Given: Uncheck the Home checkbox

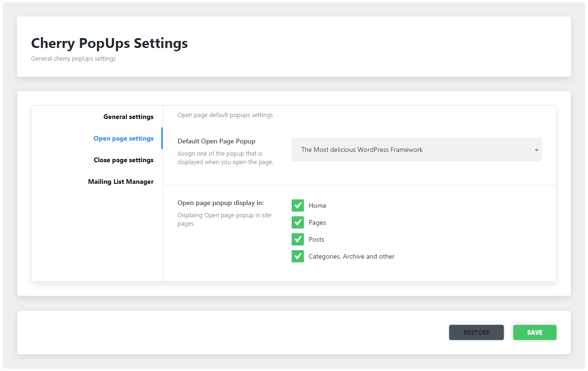Looking at the screenshot, I should pos(298,205).
